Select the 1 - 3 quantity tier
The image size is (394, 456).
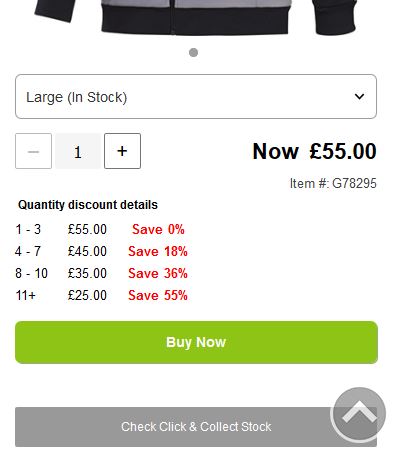[x=28, y=229]
